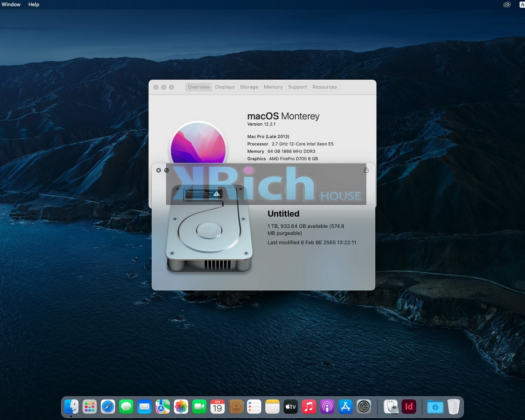Open the Window menu

[11, 5]
